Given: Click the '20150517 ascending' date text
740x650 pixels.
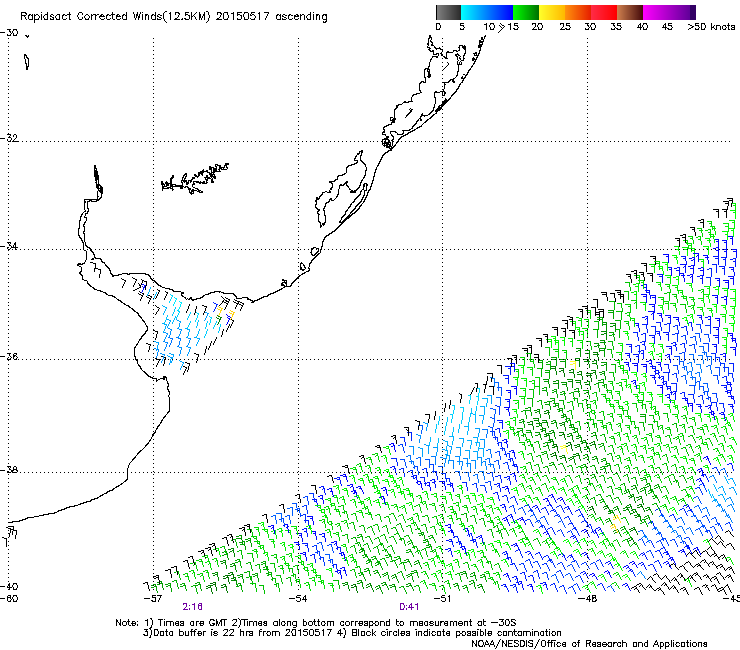Looking at the screenshot, I should point(271,16).
